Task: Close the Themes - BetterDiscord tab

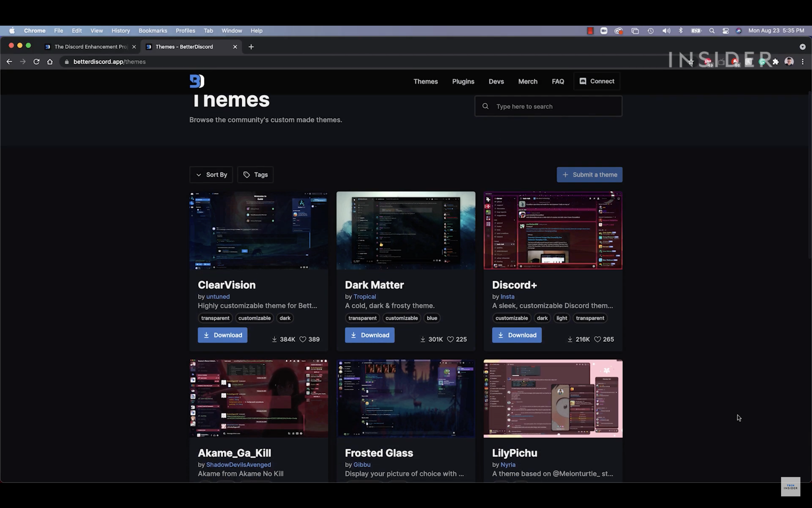Action: pyautogui.click(x=235, y=47)
